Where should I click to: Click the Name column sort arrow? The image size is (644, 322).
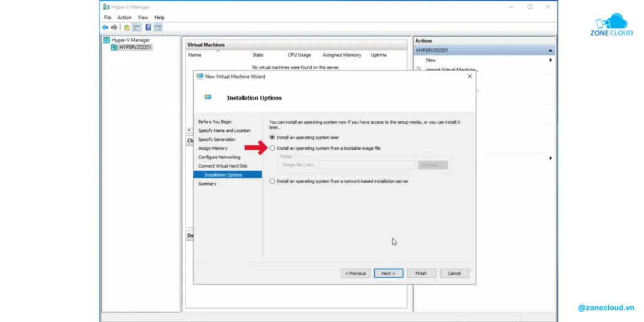[218, 51]
